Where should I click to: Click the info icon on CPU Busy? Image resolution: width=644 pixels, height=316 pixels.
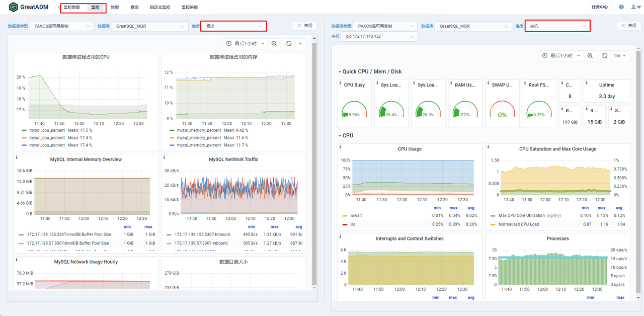pos(341,84)
